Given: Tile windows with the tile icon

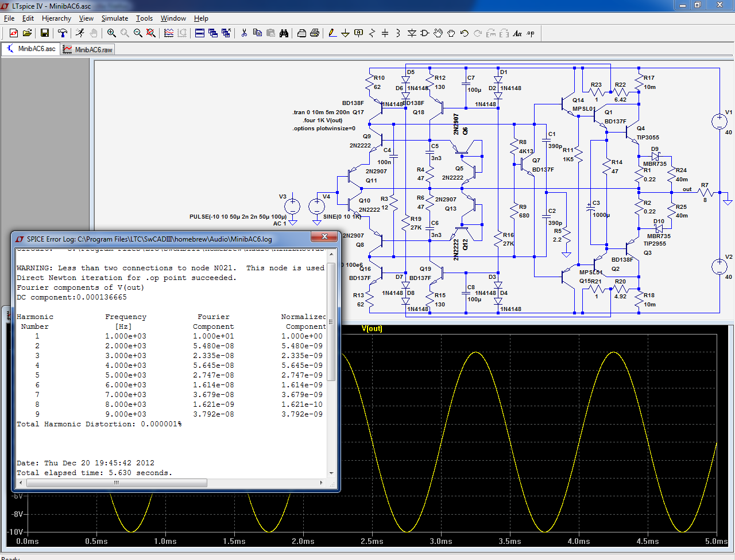Looking at the screenshot, I should (200, 33).
